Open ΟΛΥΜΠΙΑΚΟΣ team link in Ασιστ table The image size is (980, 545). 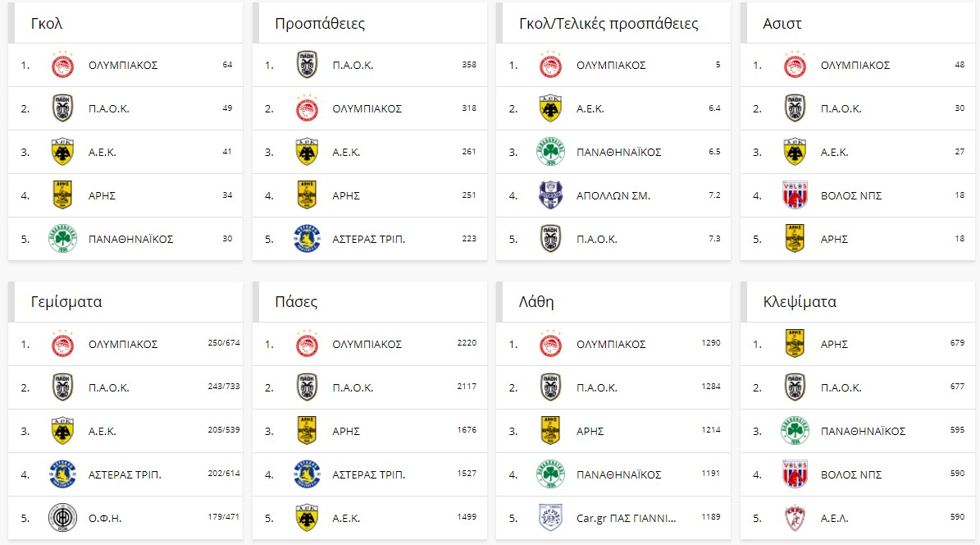tap(855, 65)
